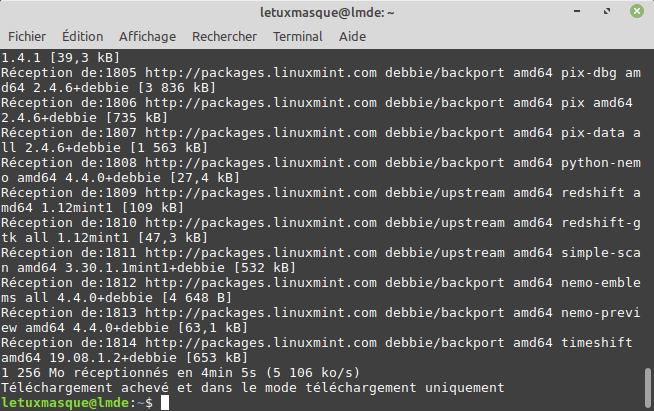This screenshot has height=411, width=654.
Task: Click the linuxmint URL on the Réception de:1808 line
Action: (260, 162)
